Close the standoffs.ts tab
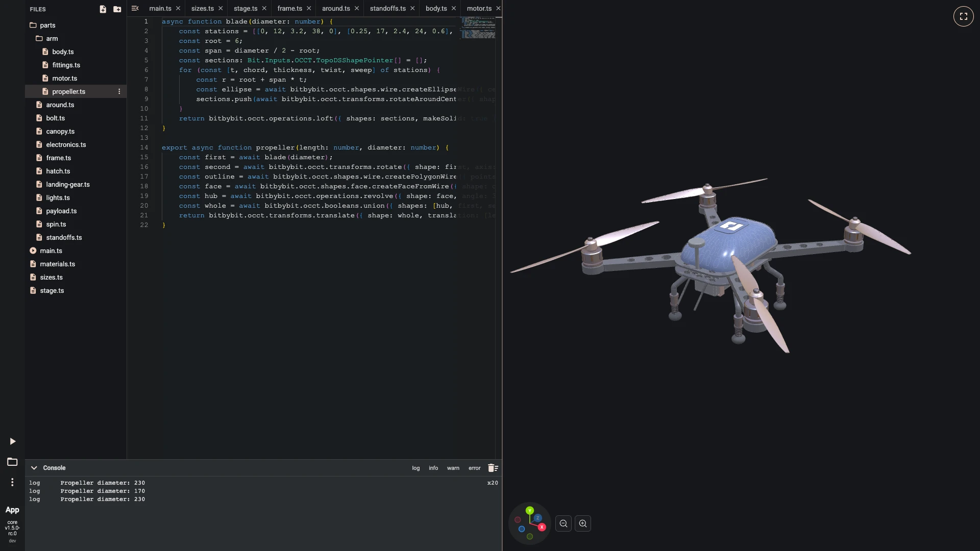 point(412,8)
